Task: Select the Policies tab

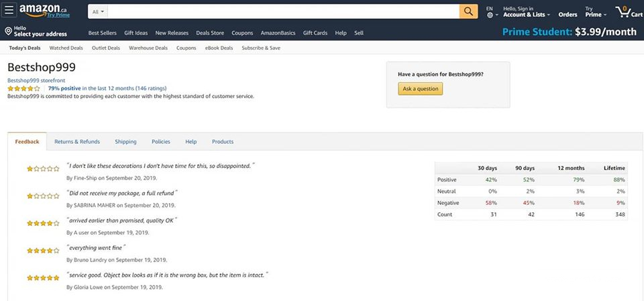Action: pos(161,142)
